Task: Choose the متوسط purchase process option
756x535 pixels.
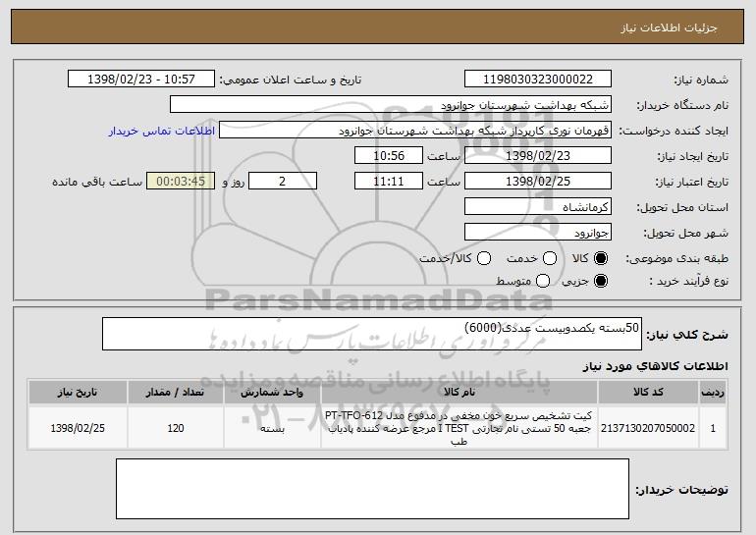Action: pyautogui.click(x=543, y=281)
